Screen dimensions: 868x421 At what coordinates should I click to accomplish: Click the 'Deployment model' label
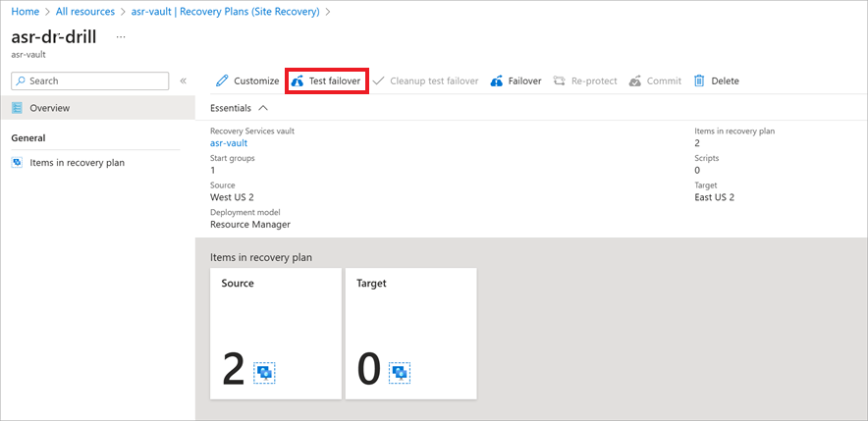[x=245, y=212]
